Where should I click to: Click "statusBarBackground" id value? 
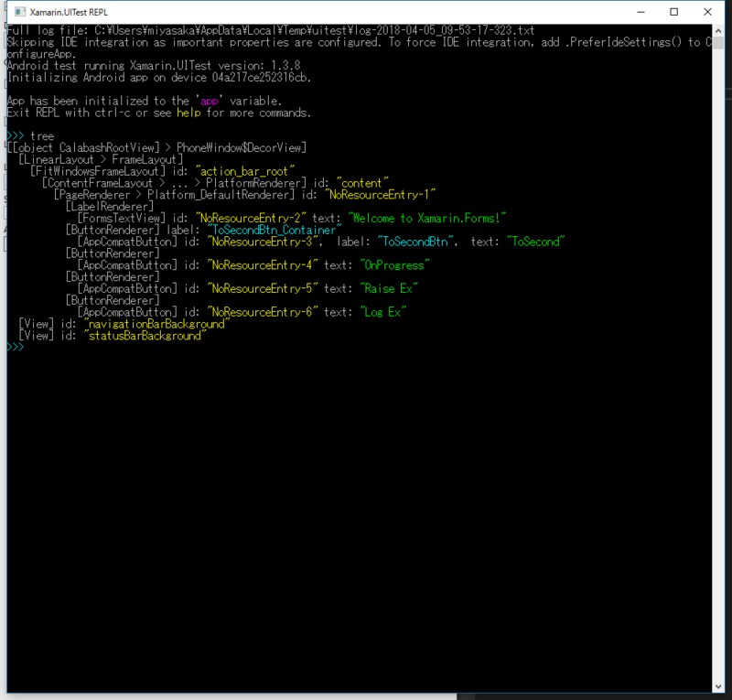(x=145, y=336)
